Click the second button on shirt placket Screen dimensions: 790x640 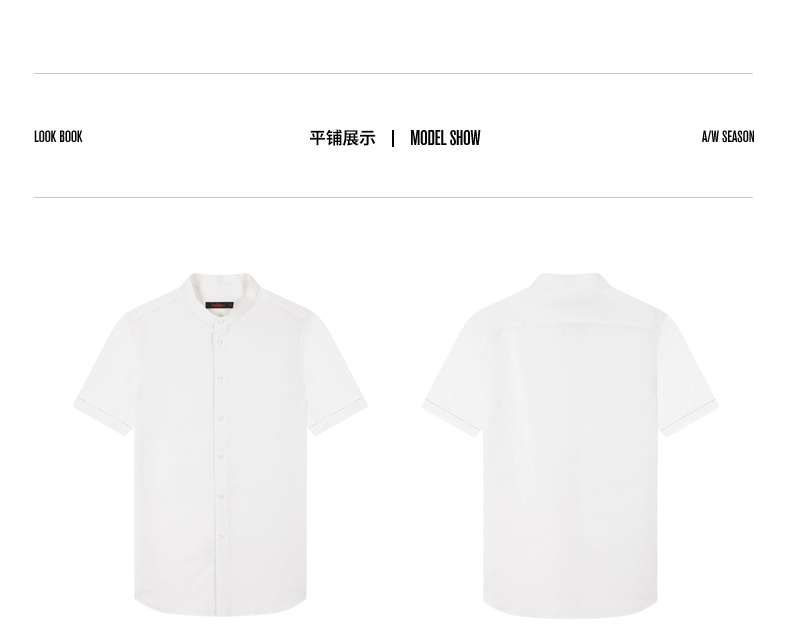(x=220, y=342)
